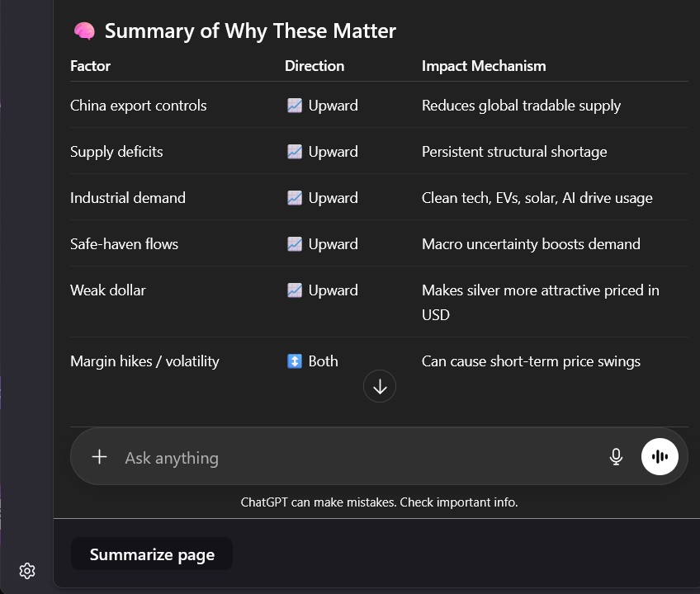Click the chart icon in Industrial demand row
700x594 pixels.
click(x=295, y=198)
